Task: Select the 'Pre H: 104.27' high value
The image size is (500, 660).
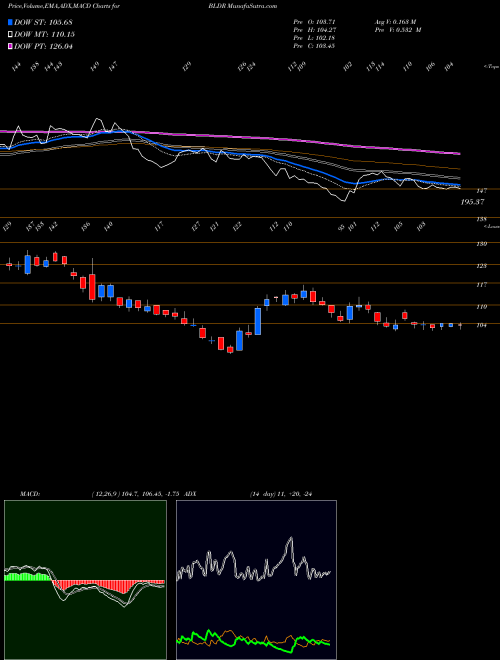Action: tap(314, 30)
